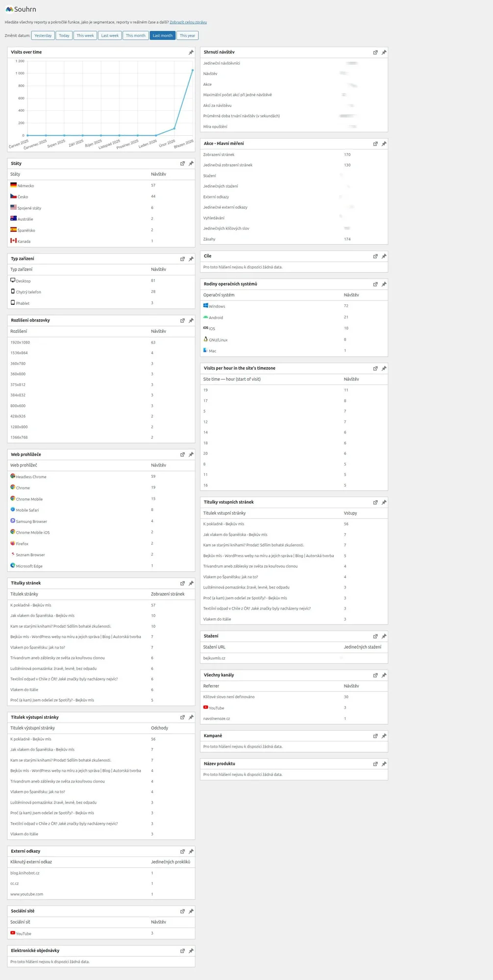Pin the Visits over time widget
Screen dimensions: 493x980
[191, 52]
